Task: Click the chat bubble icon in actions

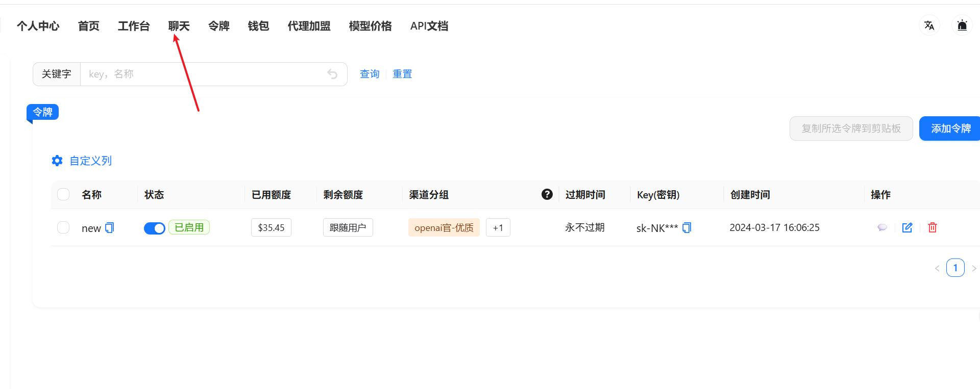Action: click(x=882, y=227)
